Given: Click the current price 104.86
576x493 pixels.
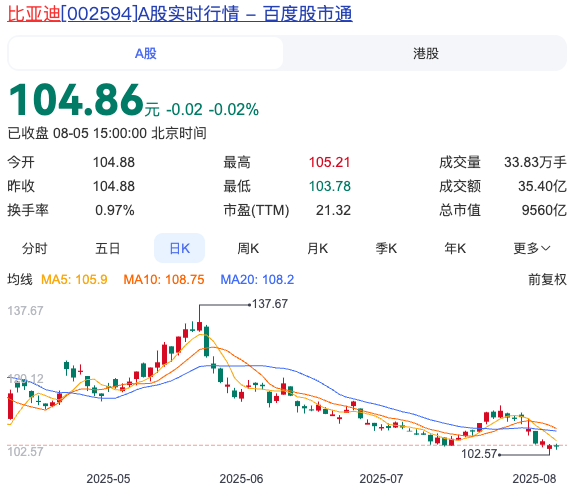Looking at the screenshot, I should (x=76, y=100).
